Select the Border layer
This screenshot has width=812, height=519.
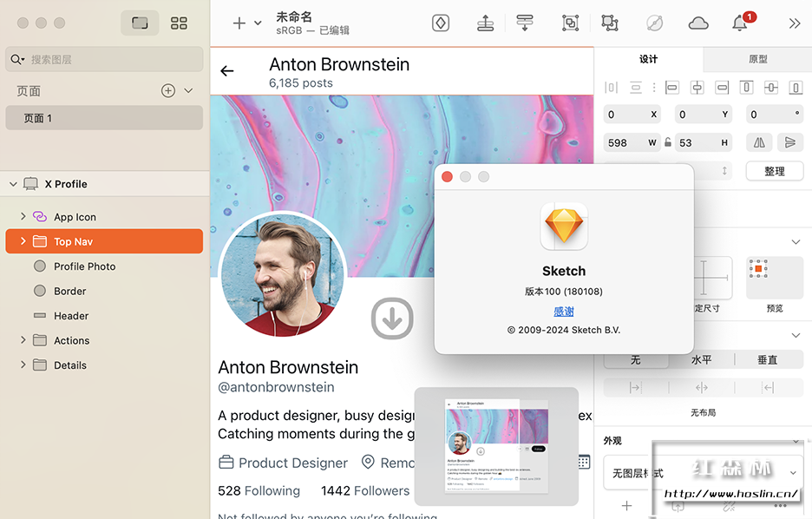click(70, 291)
